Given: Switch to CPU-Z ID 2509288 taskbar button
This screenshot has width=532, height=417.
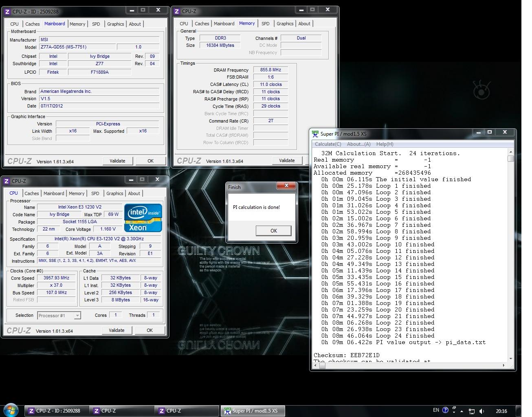Looking at the screenshot, I should click(x=56, y=411).
